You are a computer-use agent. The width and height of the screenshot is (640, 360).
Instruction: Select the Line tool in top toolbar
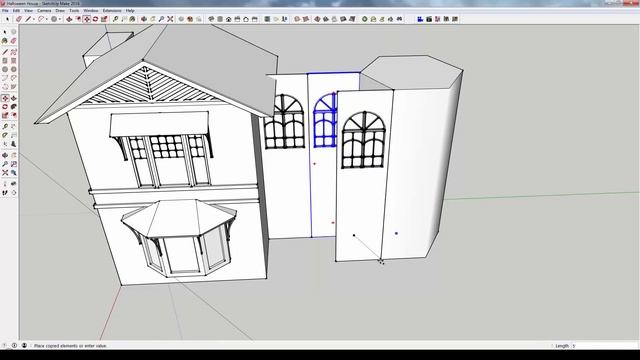click(x=28, y=19)
